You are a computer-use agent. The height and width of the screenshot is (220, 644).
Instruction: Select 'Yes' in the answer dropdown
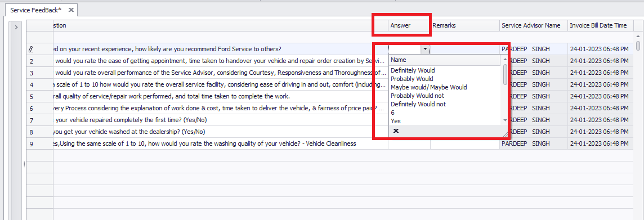(x=396, y=121)
